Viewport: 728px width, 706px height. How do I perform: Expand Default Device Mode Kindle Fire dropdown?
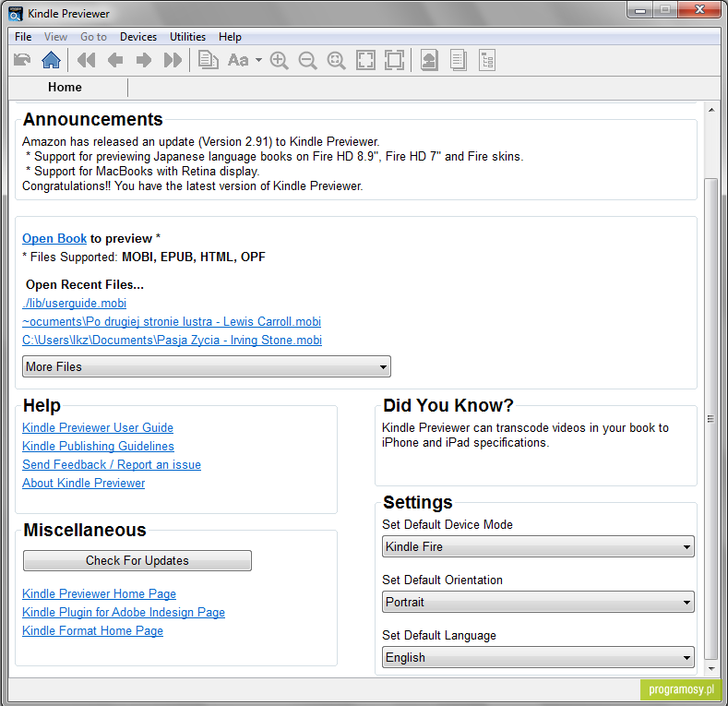pos(538,546)
